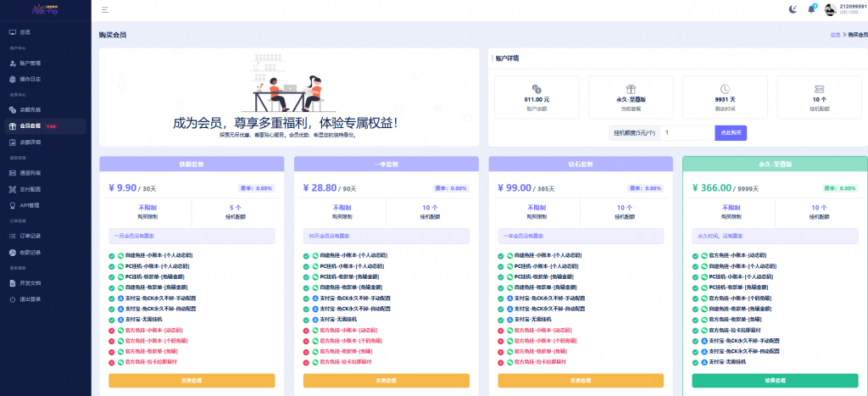The image size is (868, 396).
Task: Click the 点此购买 purchase button
Action: 731,133
